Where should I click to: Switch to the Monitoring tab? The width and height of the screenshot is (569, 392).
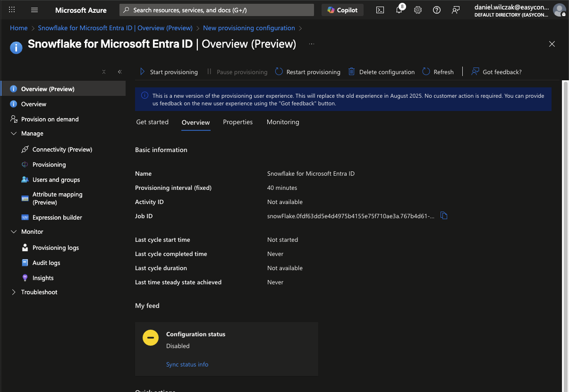click(283, 122)
